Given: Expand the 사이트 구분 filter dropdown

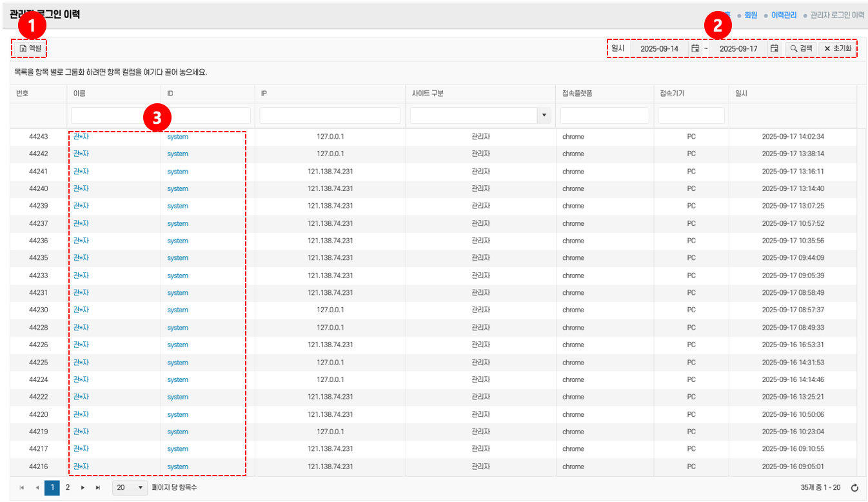Looking at the screenshot, I should point(544,115).
